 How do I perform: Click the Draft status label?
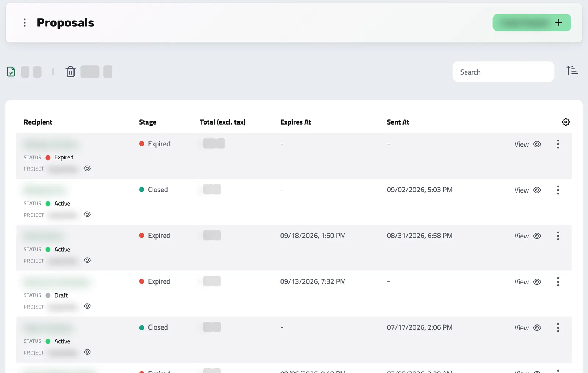click(x=61, y=295)
